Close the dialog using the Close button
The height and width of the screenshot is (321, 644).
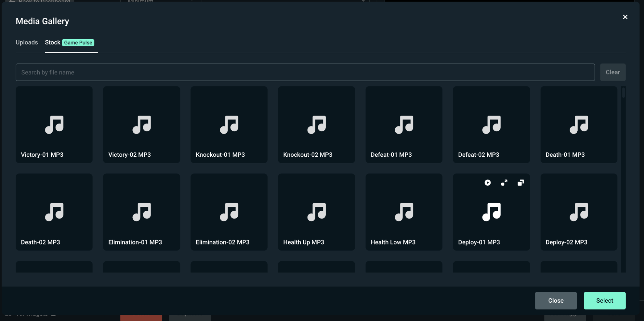555,300
